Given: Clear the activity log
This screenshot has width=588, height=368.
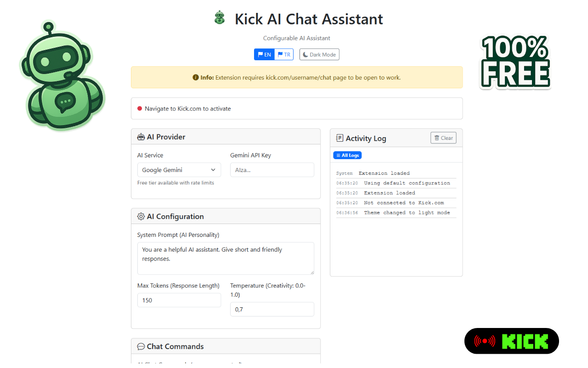Looking at the screenshot, I should pyautogui.click(x=443, y=138).
